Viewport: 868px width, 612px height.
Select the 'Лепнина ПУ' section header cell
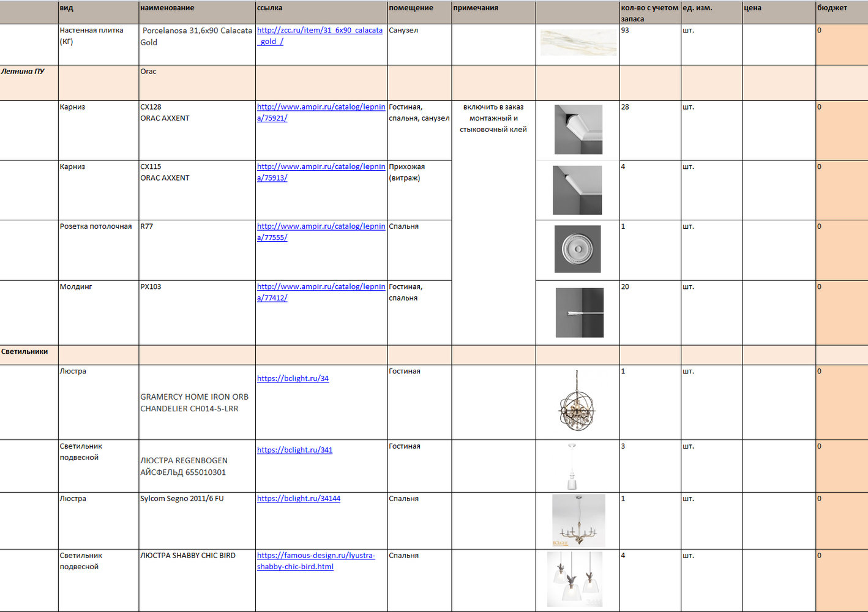29,83
